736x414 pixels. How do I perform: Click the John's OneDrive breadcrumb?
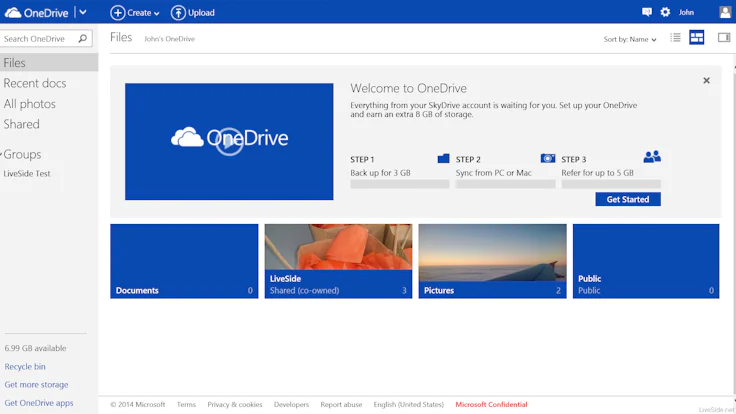click(x=169, y=39)
